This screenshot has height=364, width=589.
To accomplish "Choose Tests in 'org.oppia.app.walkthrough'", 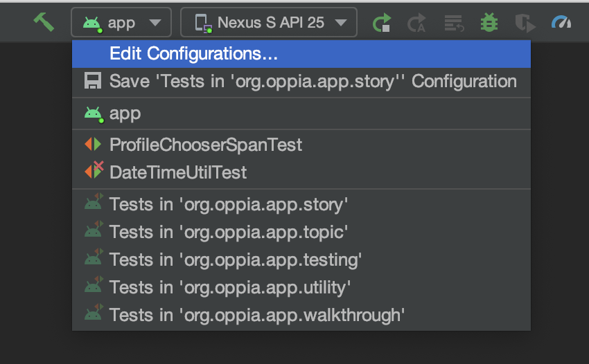I will 301,316.
